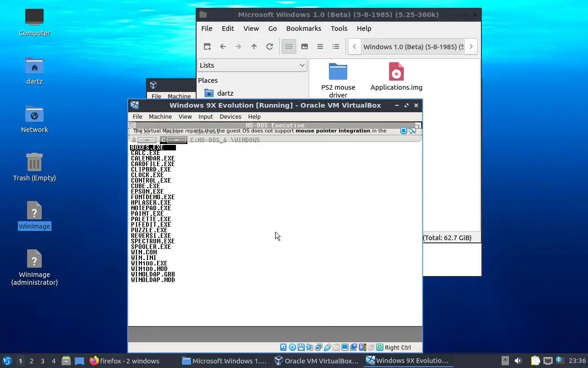Click the shared folders status icon

pos(336,347)
